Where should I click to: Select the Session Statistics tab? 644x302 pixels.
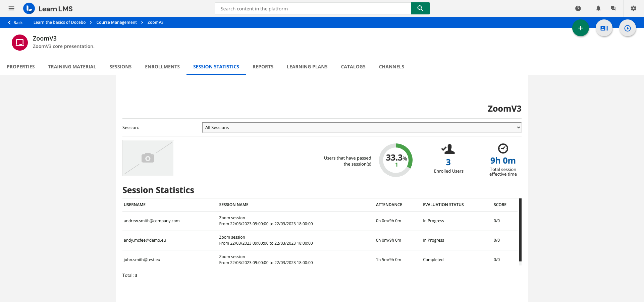click(x=216, y=67)
